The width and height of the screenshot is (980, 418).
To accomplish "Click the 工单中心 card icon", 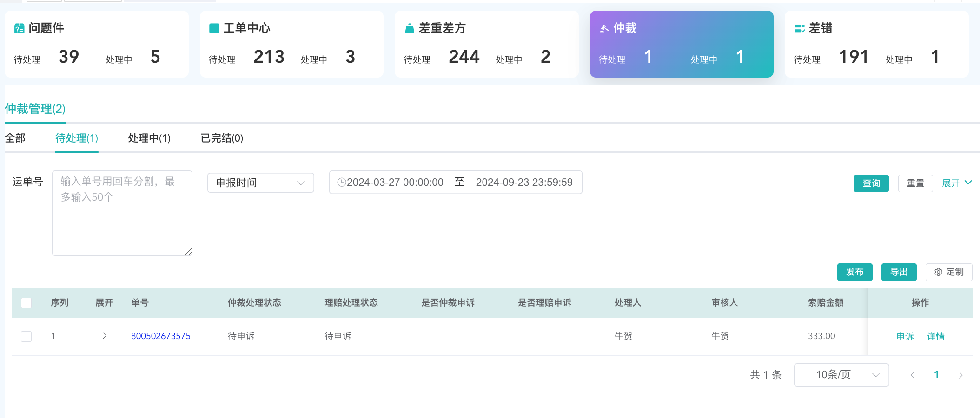I will [214, 28].
